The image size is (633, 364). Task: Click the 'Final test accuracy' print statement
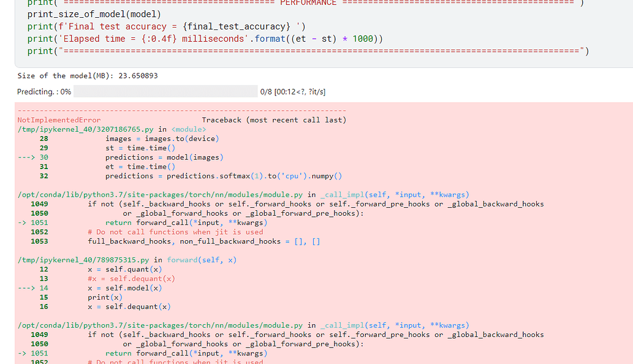click(166, 26)
